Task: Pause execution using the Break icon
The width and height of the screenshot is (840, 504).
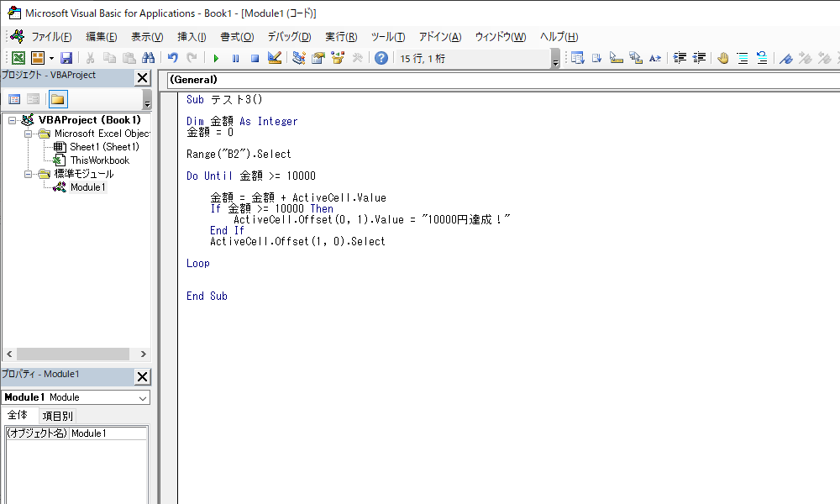Action: click(234, 57)
